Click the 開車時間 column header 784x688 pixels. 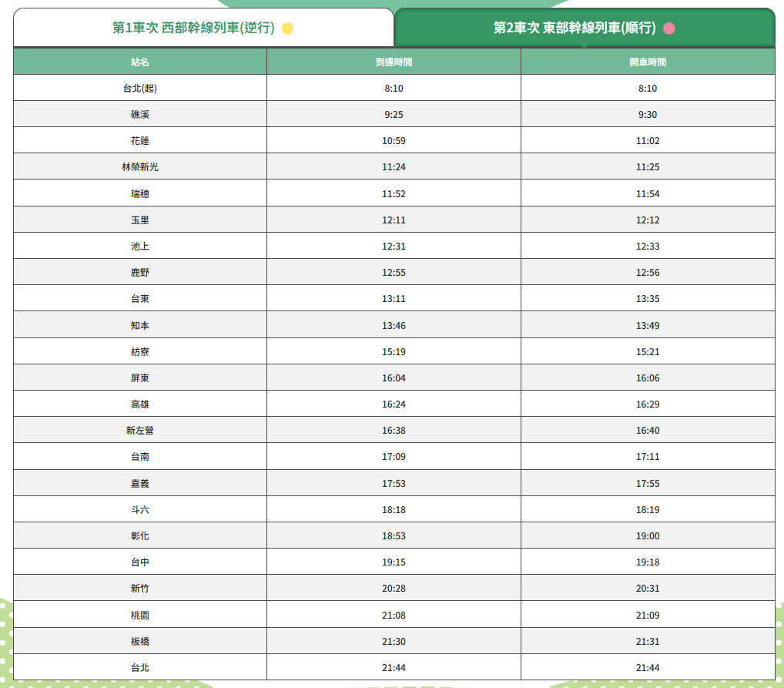coord(647,62)
